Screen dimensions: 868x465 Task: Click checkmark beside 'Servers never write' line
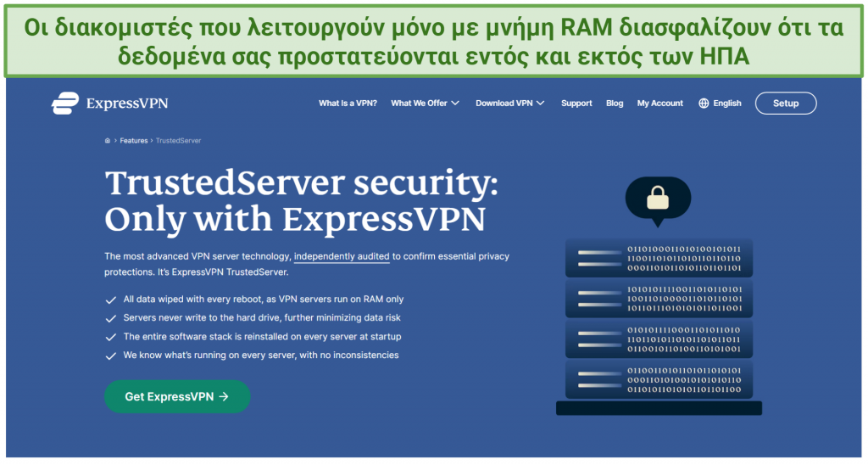click(x=111, y=319)
